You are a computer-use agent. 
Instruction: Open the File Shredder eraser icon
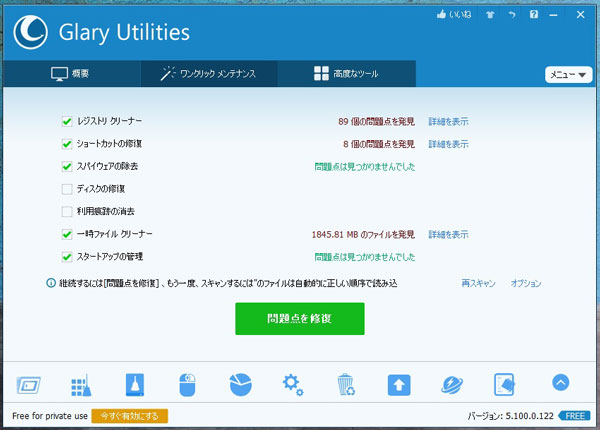pos(504,384)
